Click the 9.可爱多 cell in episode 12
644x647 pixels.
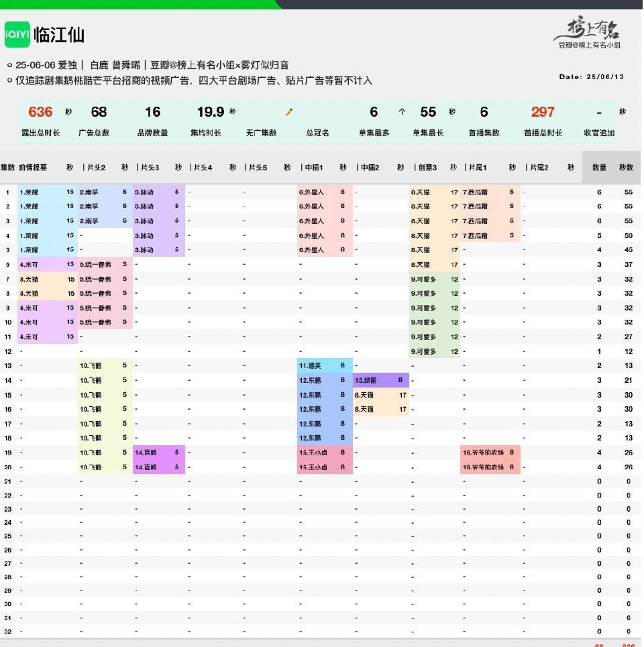coord(435,351)
